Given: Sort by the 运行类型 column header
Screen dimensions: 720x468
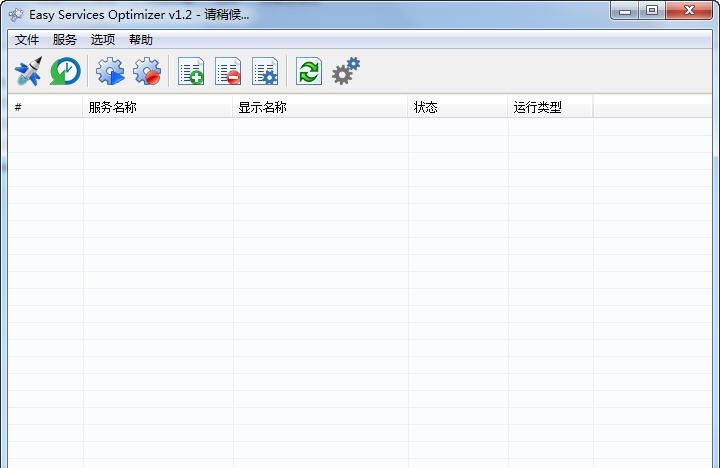Looking at the screenshot, I should click(551, 107).
